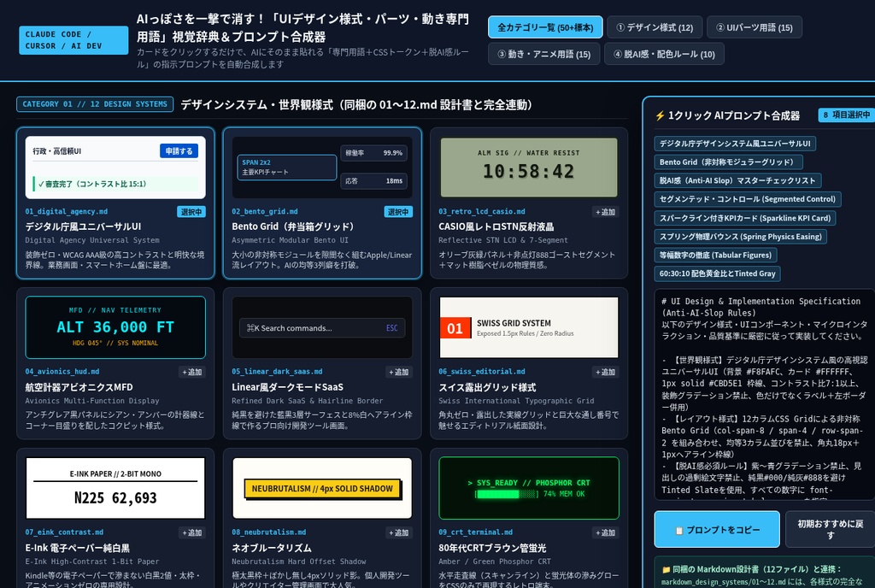Add 03_retro_lcd_casio.md with its +追加 button
The image size is (875, 588).
(605, 212)
